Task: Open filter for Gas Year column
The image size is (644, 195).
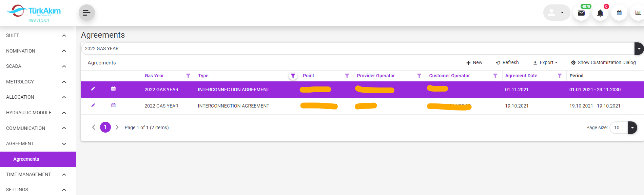Action: [188, 76]
